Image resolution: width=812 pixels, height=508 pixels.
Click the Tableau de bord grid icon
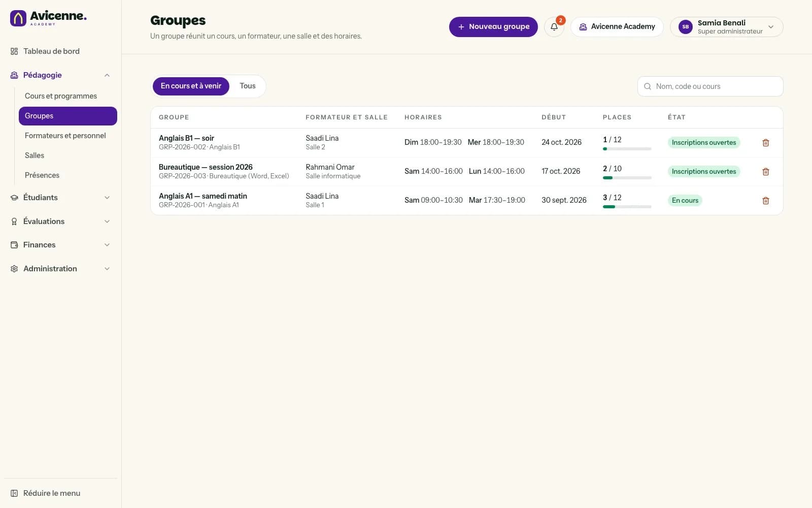(14, 51)
